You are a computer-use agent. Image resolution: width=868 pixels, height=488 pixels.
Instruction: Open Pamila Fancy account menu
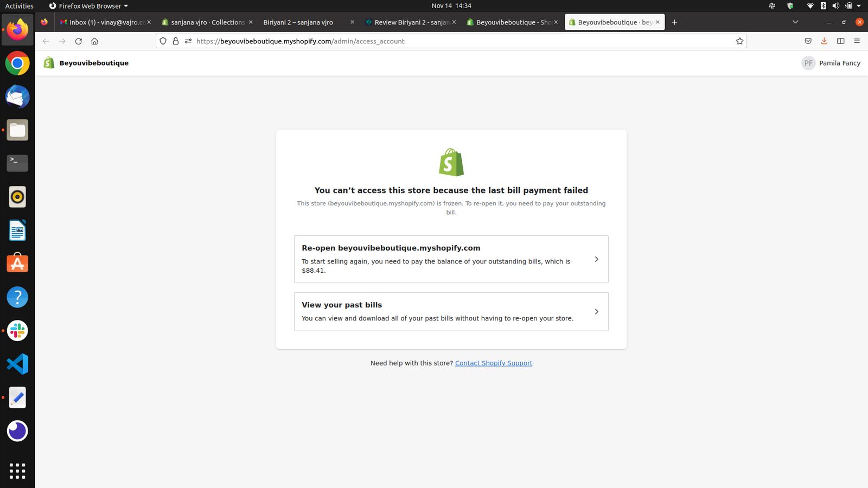(831, 63)
